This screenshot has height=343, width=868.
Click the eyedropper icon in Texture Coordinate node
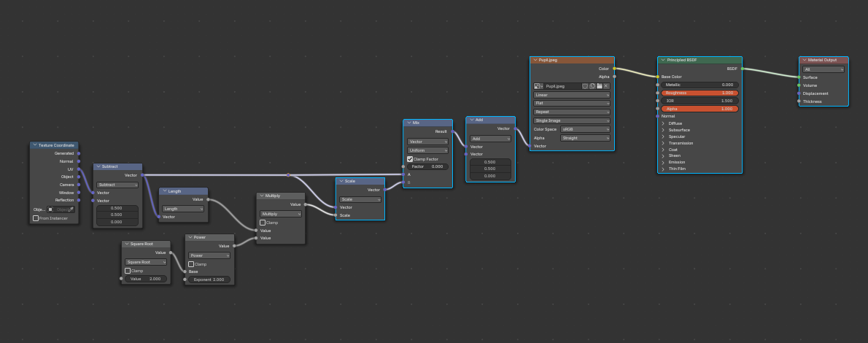click(71, 209)
